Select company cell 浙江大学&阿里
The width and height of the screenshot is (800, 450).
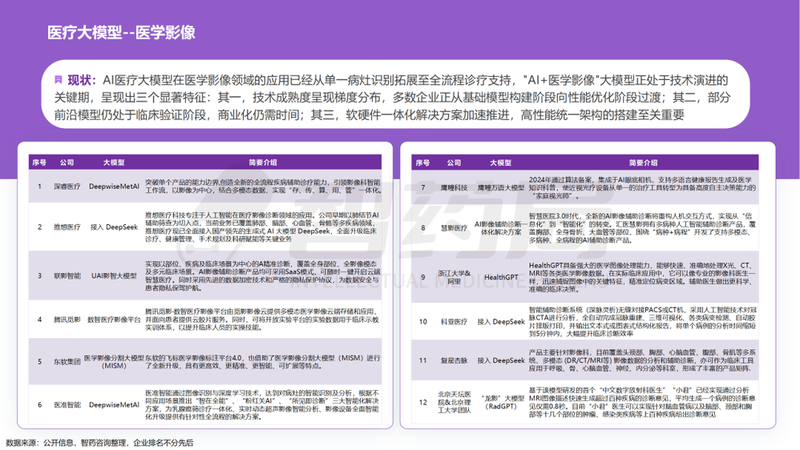[454, 278]
